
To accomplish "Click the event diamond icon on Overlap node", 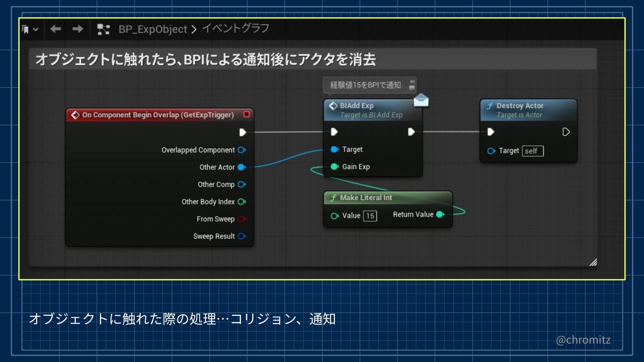I will [x=75, y=115].
